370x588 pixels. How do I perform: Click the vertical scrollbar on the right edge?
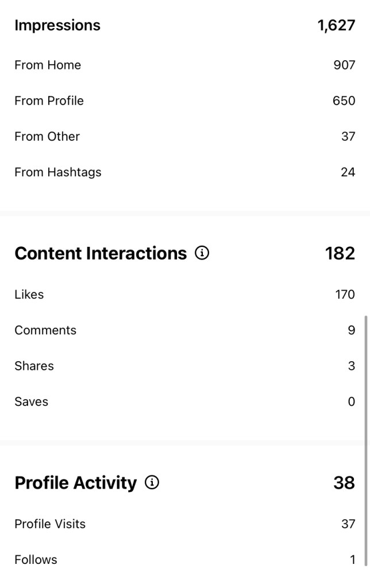click(365, 436)
